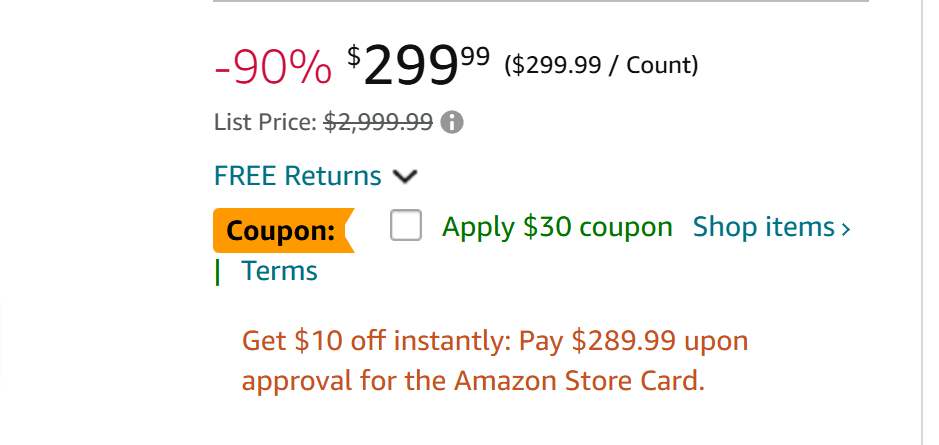Click the struck-through $2,999.99 list price
Screen dimensions: 939x445
[378, 122]
